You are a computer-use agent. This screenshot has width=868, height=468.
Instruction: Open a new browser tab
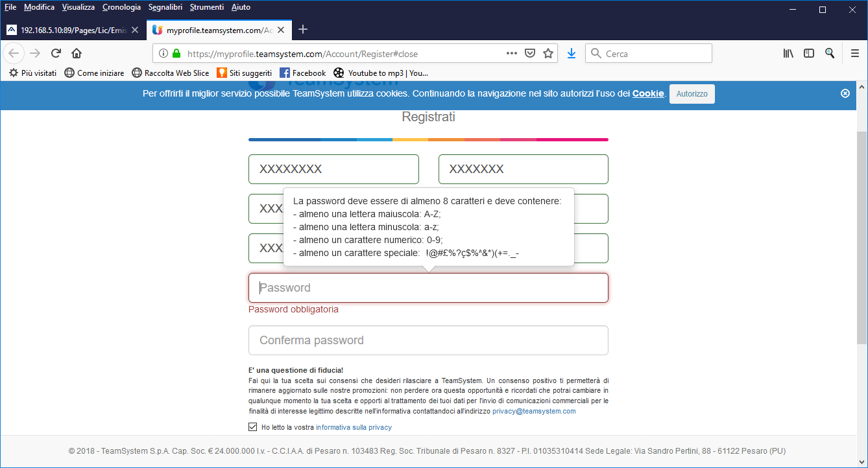click(303, 30)
